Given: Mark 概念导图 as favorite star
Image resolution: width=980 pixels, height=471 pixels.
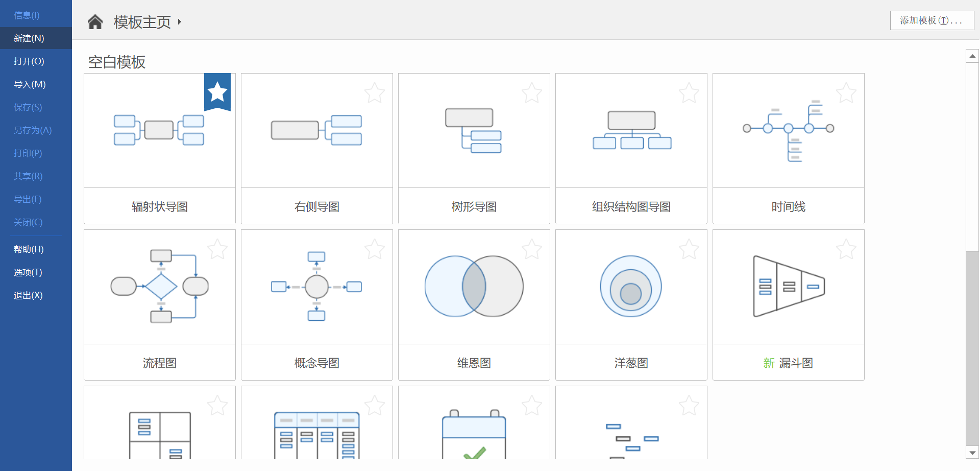Looking at the screenshot, I should tap(375, 249).
